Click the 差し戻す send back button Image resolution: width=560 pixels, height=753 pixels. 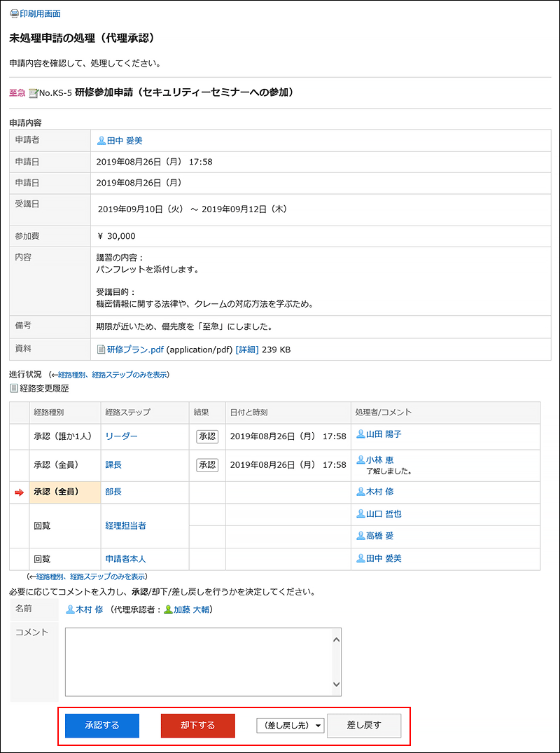(x=364, y=725)
